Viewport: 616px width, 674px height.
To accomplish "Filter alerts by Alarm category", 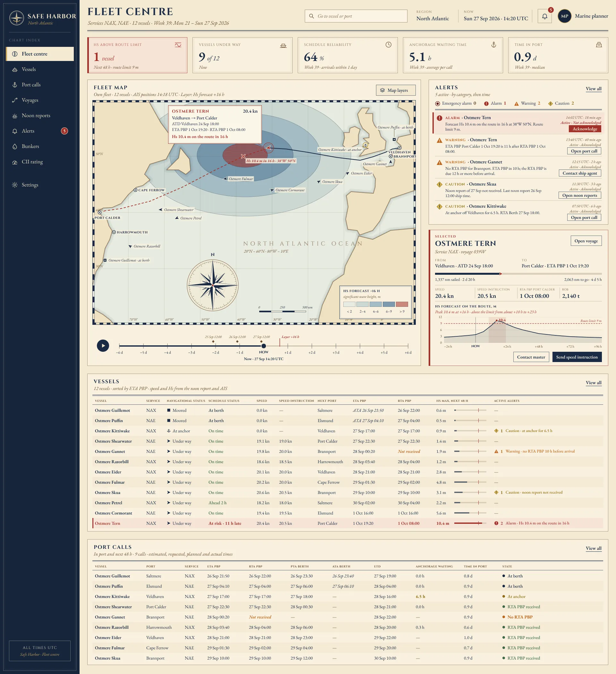I will click(x=495, y=103).
